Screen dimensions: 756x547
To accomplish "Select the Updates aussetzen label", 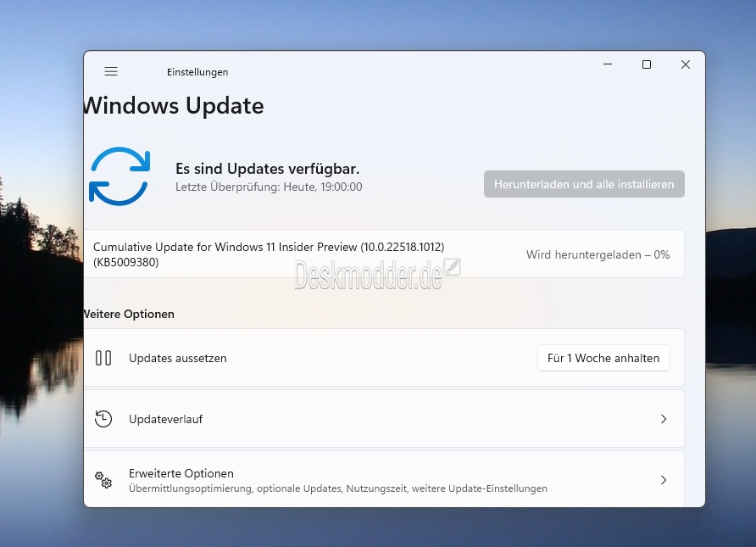I will click(177, 358).
